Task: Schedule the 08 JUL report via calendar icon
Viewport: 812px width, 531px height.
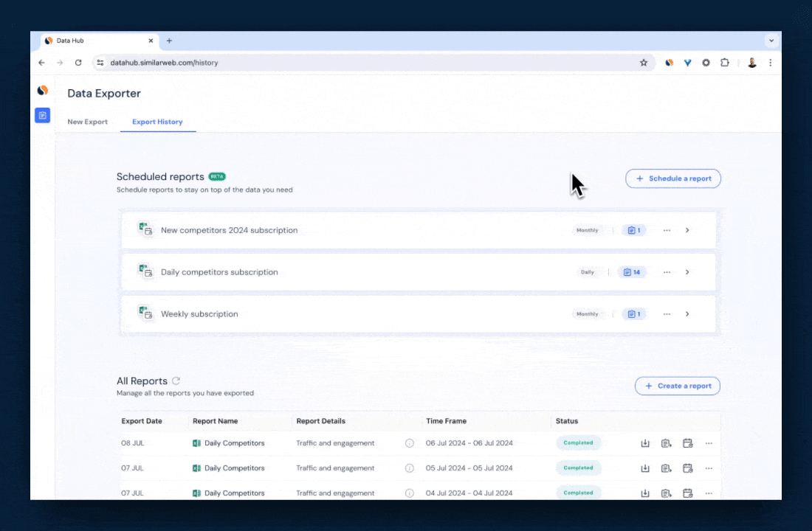Action: coord(688,442)
